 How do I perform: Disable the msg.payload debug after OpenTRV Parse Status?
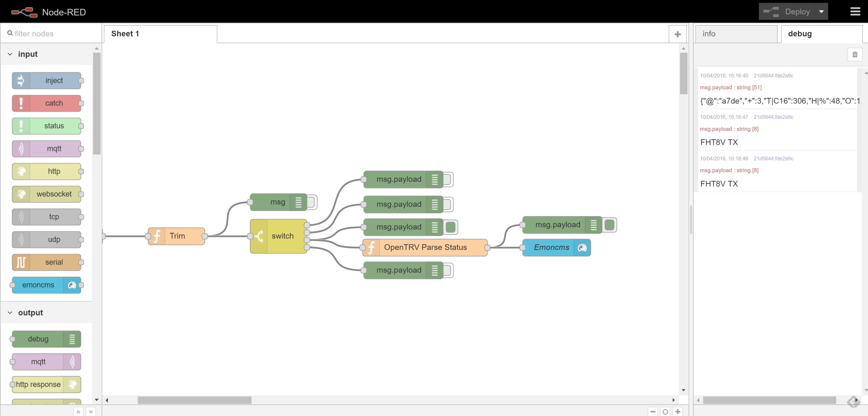tap(609, 225)
